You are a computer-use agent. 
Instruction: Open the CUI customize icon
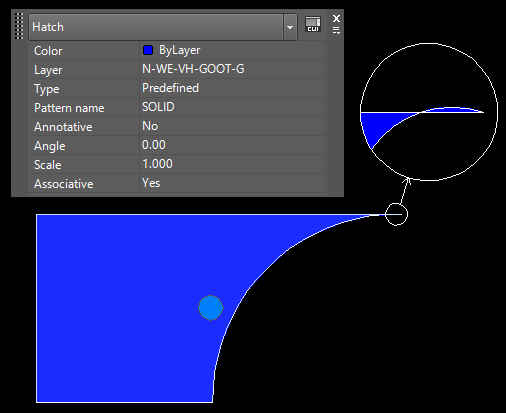click(x=313, y=25)
